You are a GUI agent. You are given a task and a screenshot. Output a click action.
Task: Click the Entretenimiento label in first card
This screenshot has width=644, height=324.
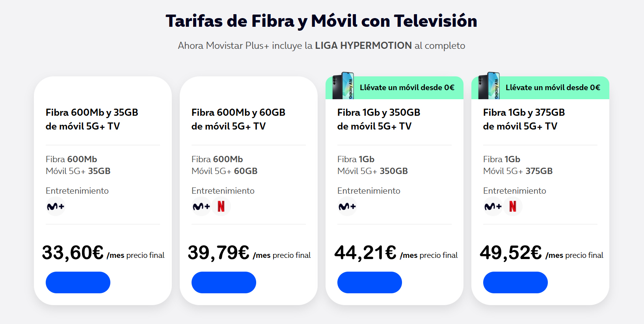(x=77, y=191)
